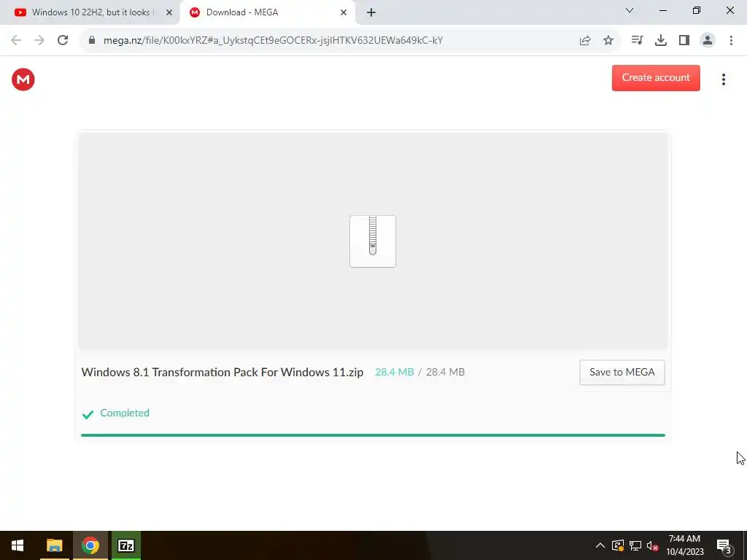
Task: Click the network tray icon
Action: tap(635, 545)
